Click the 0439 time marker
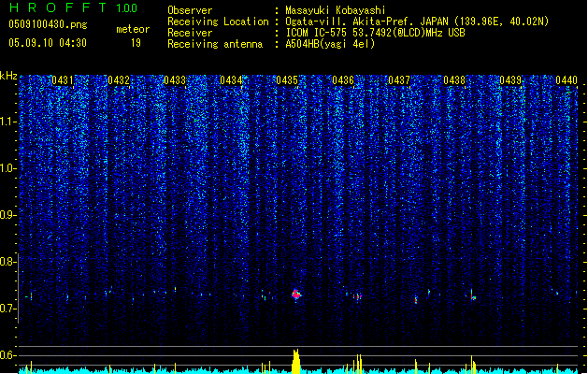This screenshot has width=588, height=374. click(x=510, y=80)
